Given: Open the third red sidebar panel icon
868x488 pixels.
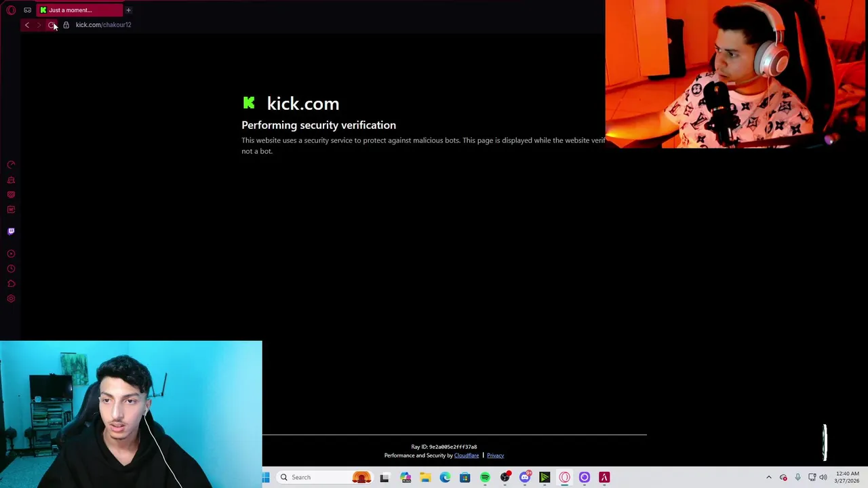Looking at the screenshot, I should pyautogui.click(x=11, y=195).
